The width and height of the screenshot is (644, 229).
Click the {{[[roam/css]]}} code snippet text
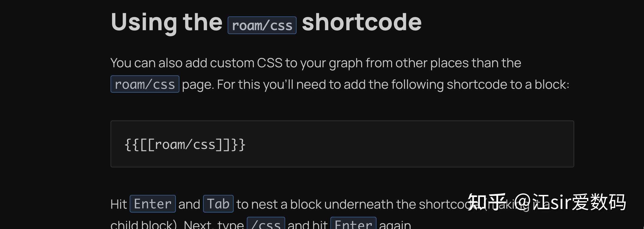point(185,145)
